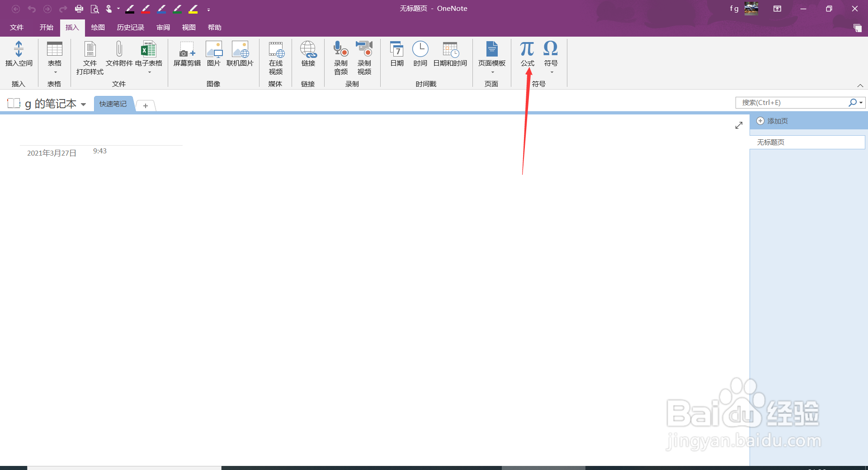Click the Print icon in quick access
The height and width of the screenshot is (470, 868).
tap(79, 9)
